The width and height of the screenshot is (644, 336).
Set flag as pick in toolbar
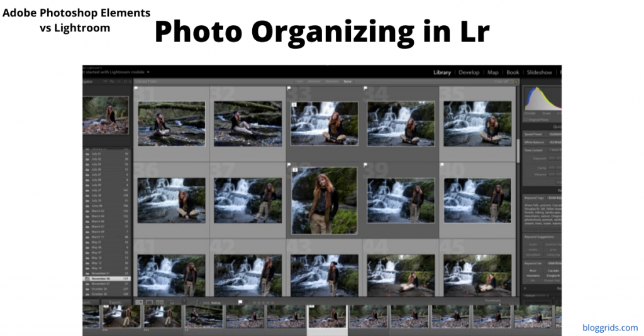240,302
